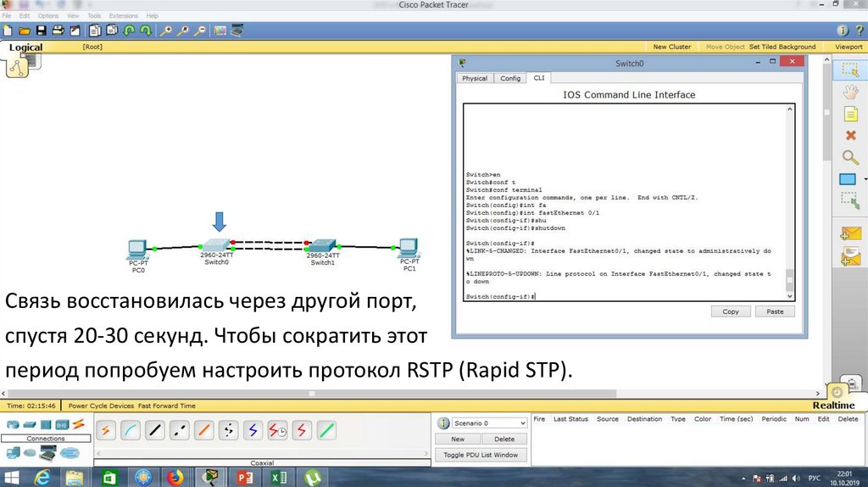This screenshot has height=487, width=868.
Task: Activate the red X Delete tool
Action: coord(851,135)
